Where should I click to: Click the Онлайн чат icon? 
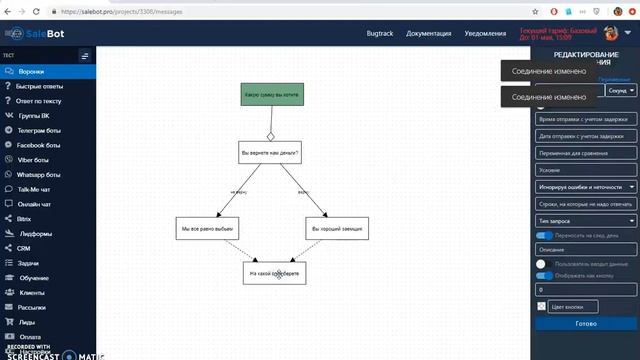point(9,204)
